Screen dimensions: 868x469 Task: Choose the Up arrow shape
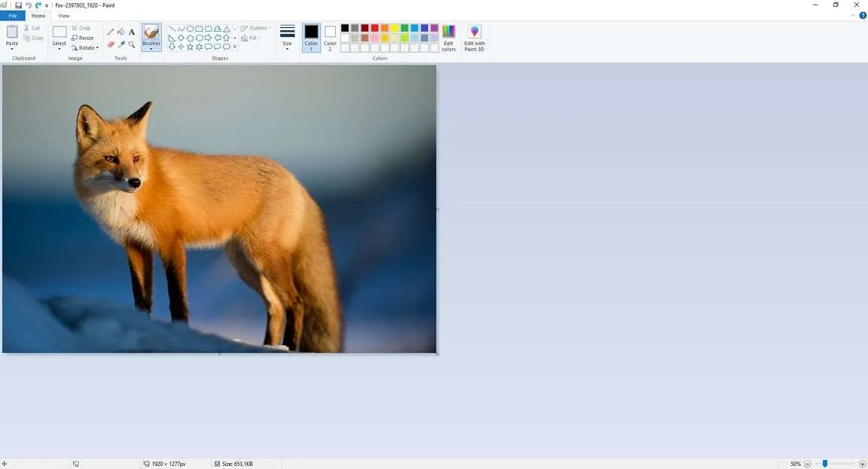(226, 38)
